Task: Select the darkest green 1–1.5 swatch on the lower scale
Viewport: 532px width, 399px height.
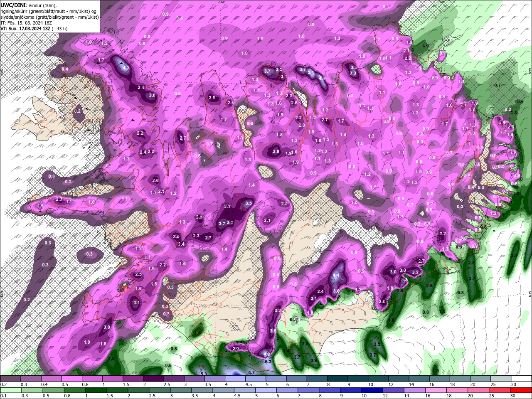Action: point(96,390)
